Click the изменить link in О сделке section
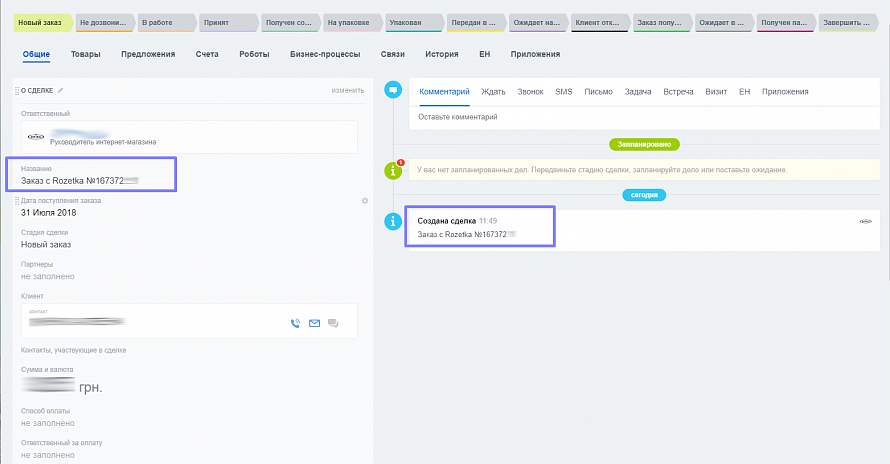 tap(348, 91)
